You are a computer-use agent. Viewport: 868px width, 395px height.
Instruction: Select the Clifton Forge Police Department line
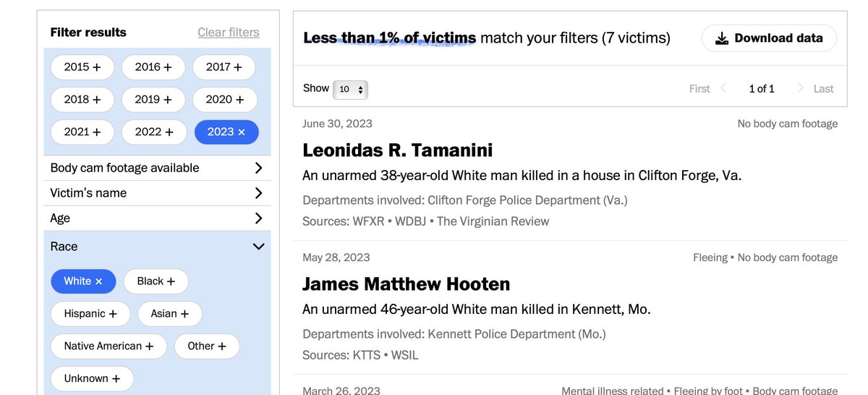465,200
